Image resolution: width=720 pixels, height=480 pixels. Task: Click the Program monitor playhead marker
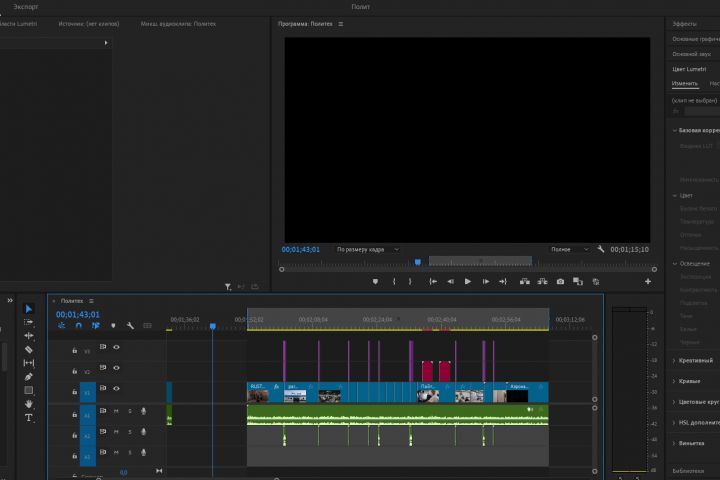tap(418, 262)
